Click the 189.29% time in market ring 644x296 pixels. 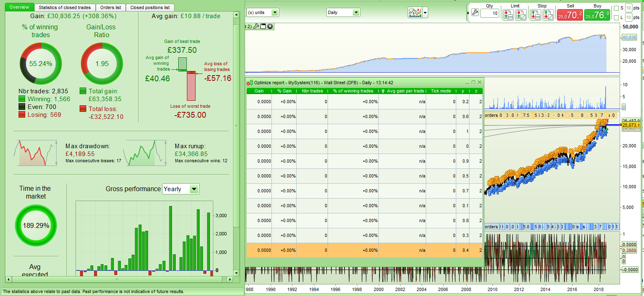[x=35, y=225]
